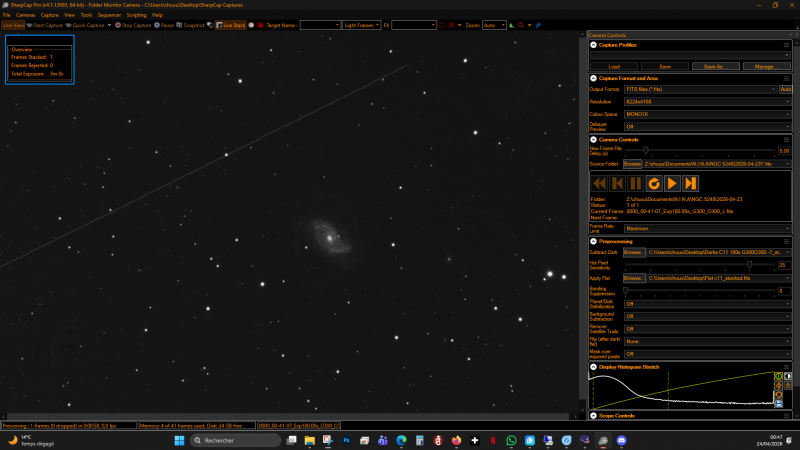Click the image histogram icon in toolbar

(x=512, y=25)
